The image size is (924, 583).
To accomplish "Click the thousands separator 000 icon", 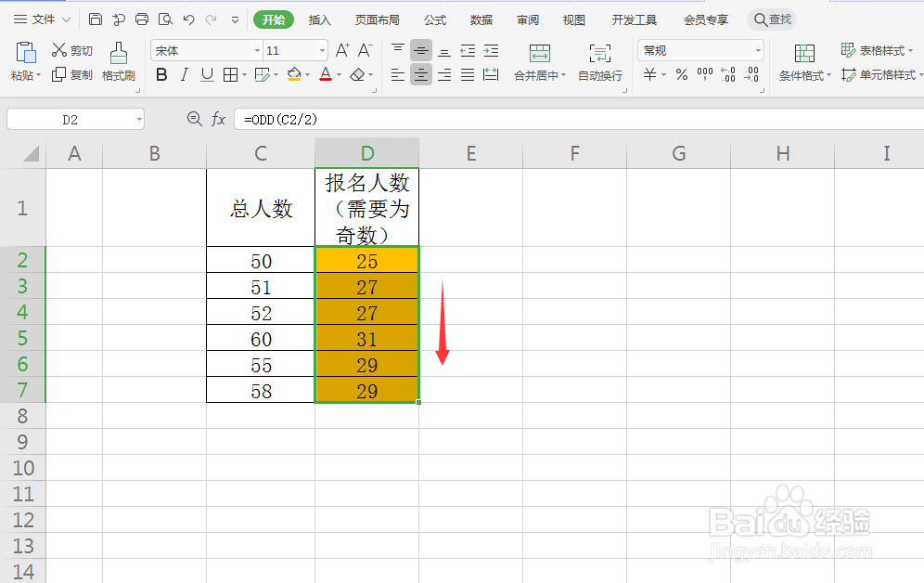I will [x=705, y=74].
